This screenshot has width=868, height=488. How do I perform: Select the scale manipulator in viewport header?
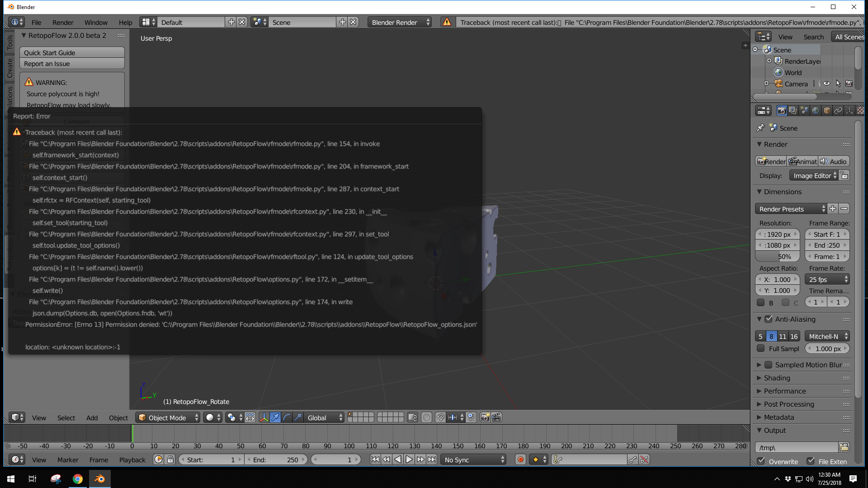298,418
